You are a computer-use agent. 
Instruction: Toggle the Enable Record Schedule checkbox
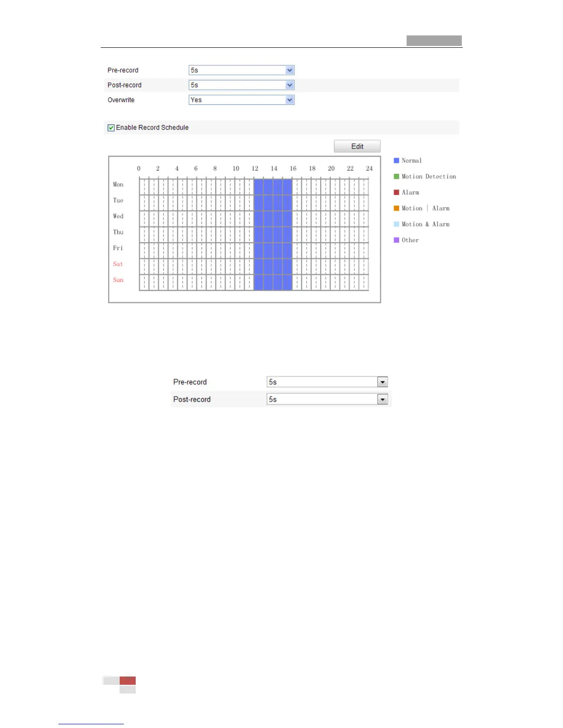(111, 128)
